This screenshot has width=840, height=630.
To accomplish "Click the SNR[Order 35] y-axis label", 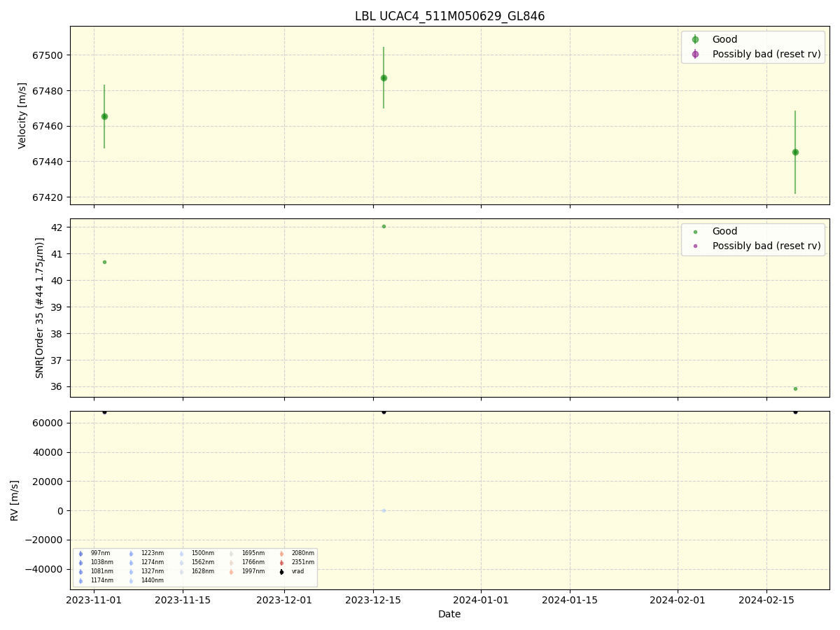I will pyautogui.click(x=40, y=308).
